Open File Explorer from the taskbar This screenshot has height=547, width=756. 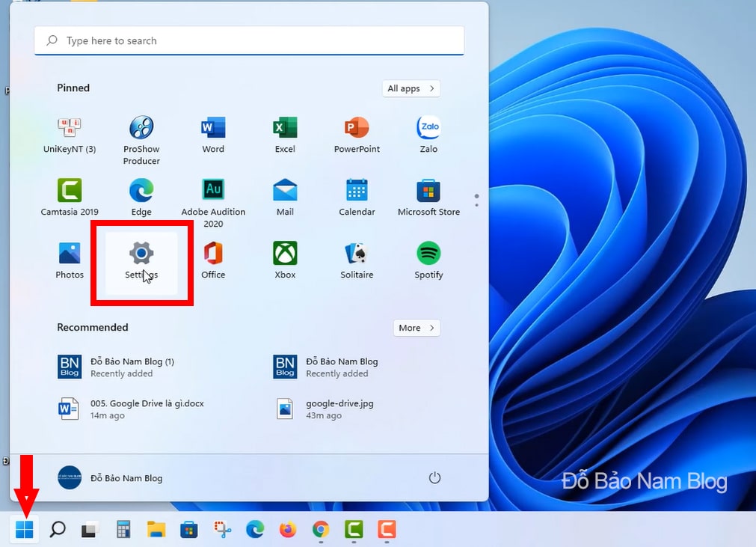156,529
